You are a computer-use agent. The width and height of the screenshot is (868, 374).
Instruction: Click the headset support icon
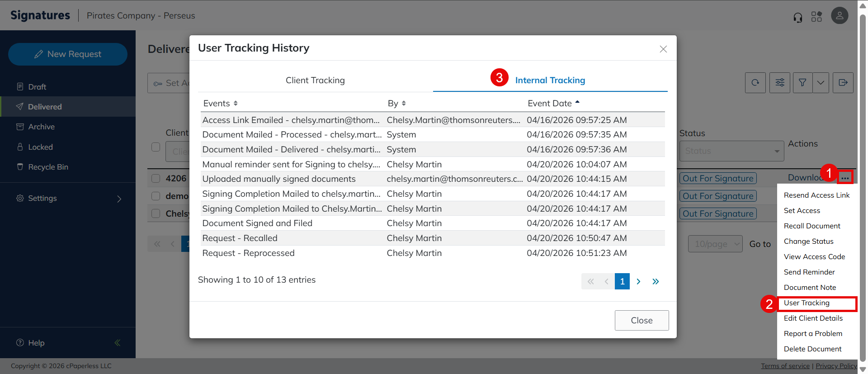798,17
